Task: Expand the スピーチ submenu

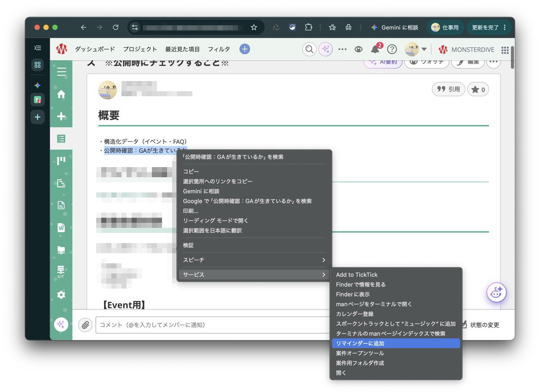Action: coord(254,260)
